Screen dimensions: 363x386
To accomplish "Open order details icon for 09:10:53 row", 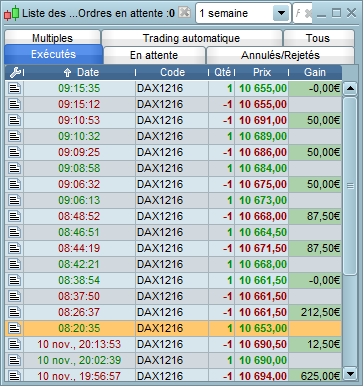I will coord(15,120).
